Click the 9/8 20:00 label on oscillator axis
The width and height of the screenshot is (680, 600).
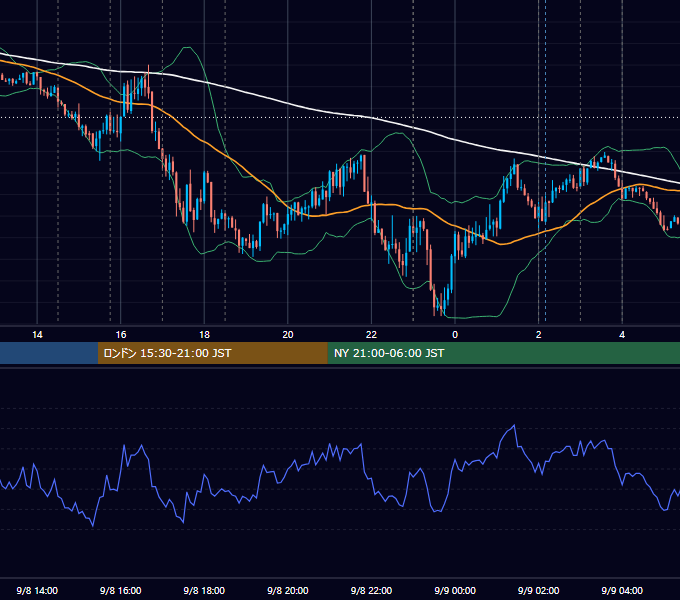click(x=288, y=590)
